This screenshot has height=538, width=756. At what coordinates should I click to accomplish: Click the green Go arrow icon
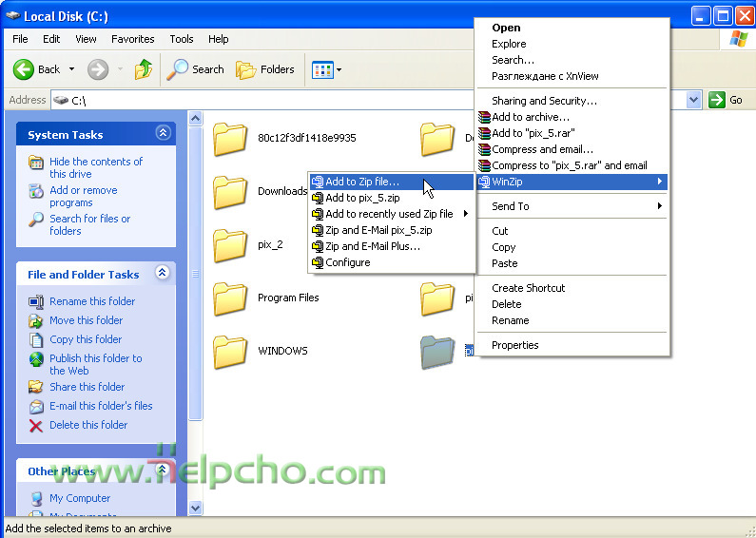(717, 100)
